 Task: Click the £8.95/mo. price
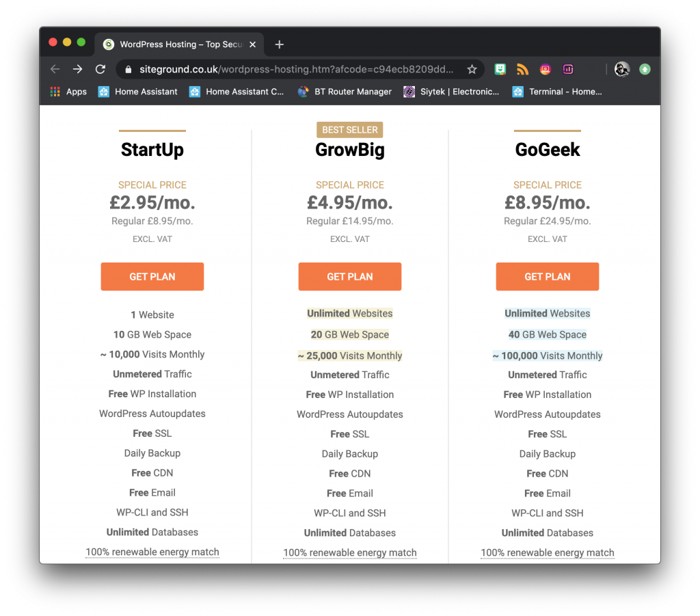[548, 202]
